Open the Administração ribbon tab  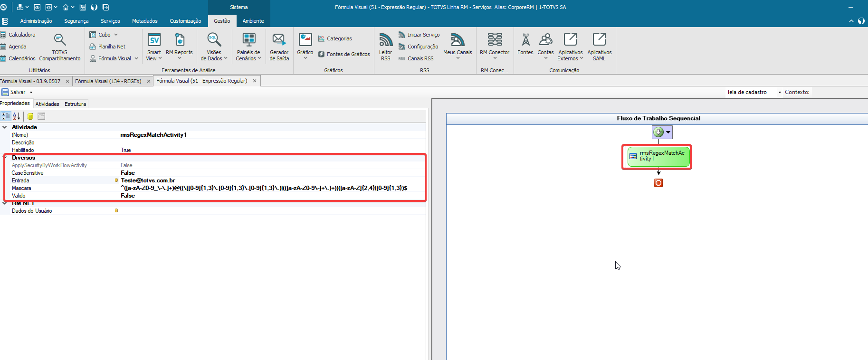36,21
